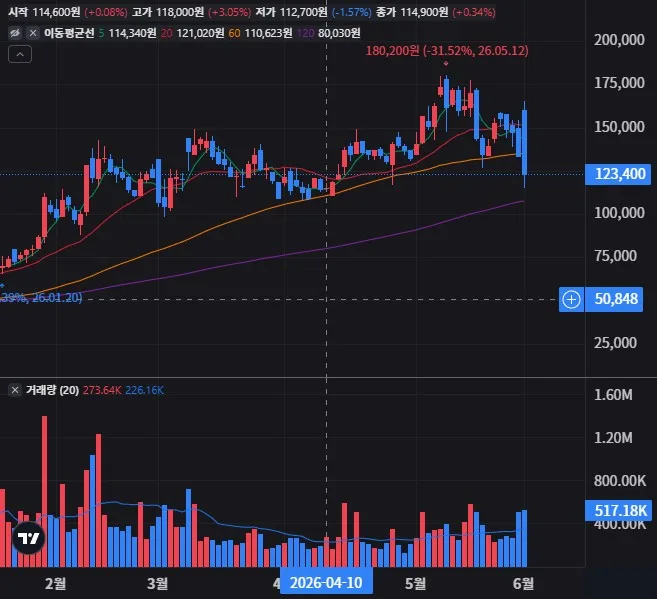Click the 고가 118,000원 high price
The height and width of the screenshot is (599, 657).
(x=168, y=12)
